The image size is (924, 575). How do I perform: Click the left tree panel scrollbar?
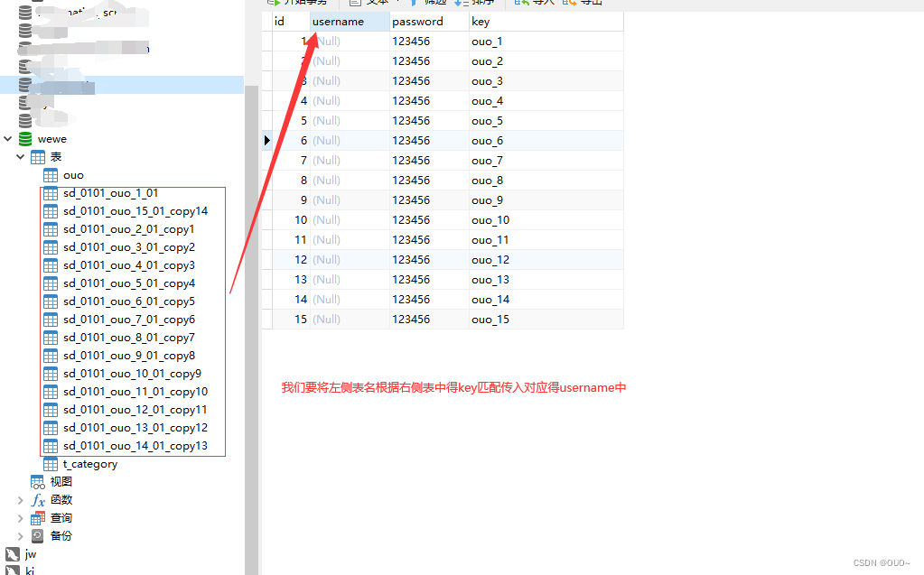(x=252, y=329)
